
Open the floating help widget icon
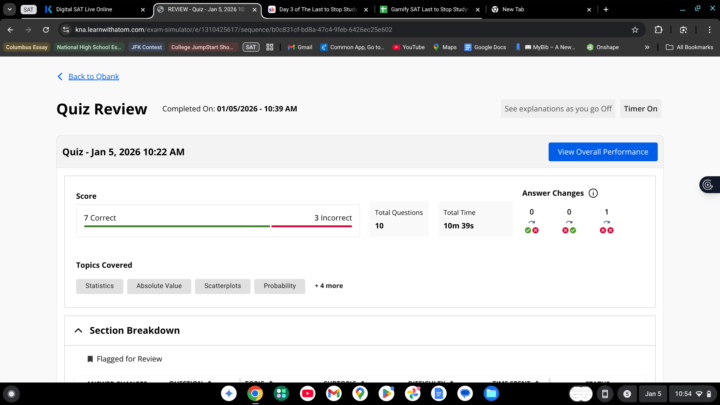pyautogui.click(x=707, y=184)
